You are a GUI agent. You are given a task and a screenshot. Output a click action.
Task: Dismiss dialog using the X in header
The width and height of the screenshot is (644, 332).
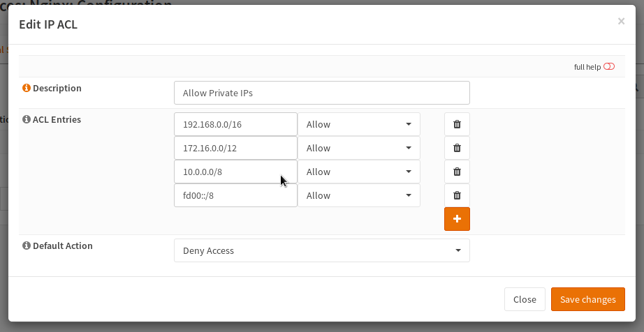pos(621,22)
